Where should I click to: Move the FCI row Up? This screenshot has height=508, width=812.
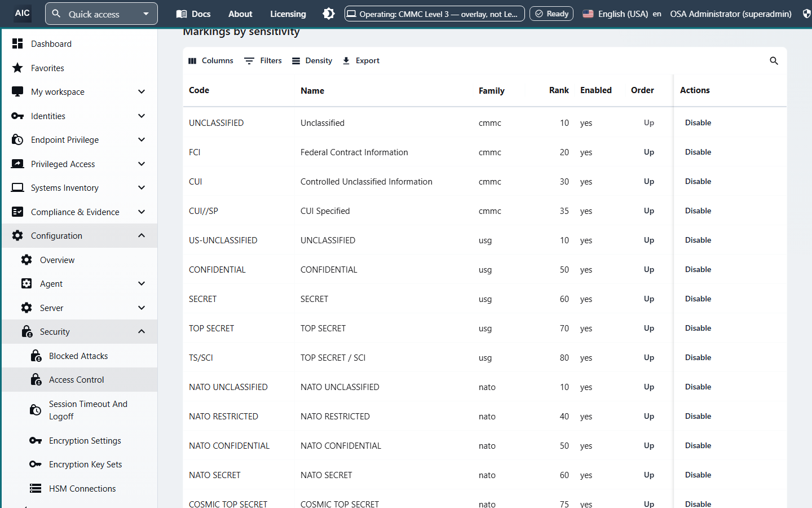[x=649, y=152]
